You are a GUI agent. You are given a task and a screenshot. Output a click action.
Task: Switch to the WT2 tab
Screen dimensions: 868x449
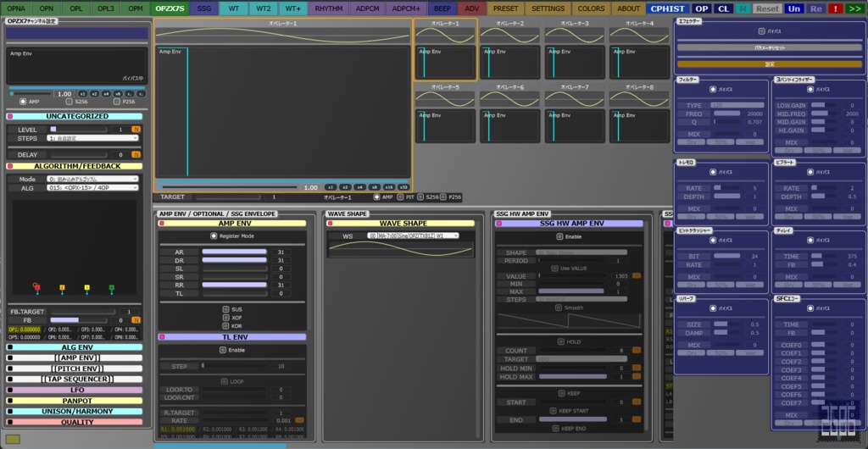point(263,8)
